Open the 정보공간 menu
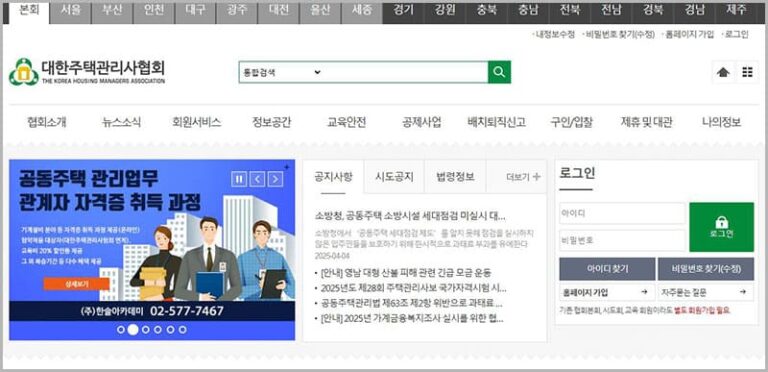Image resolution: width=768 pixels, height=372 pixels. [x=271, y=122]
